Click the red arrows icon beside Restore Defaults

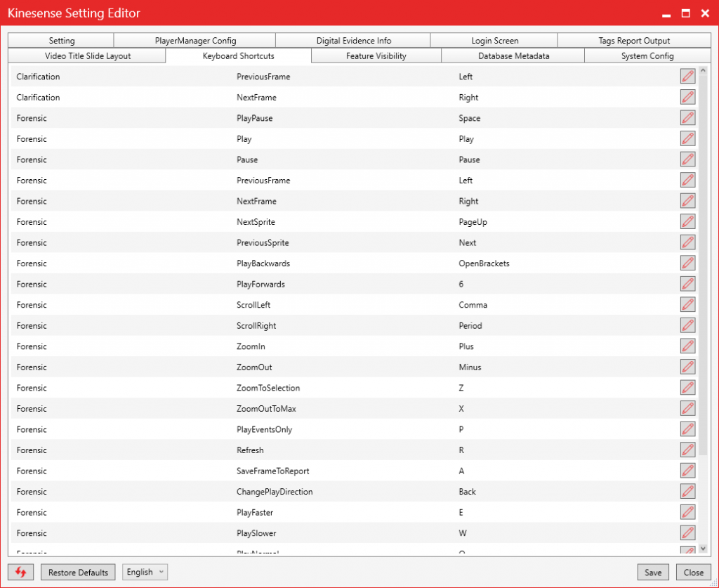pos(20,572)
